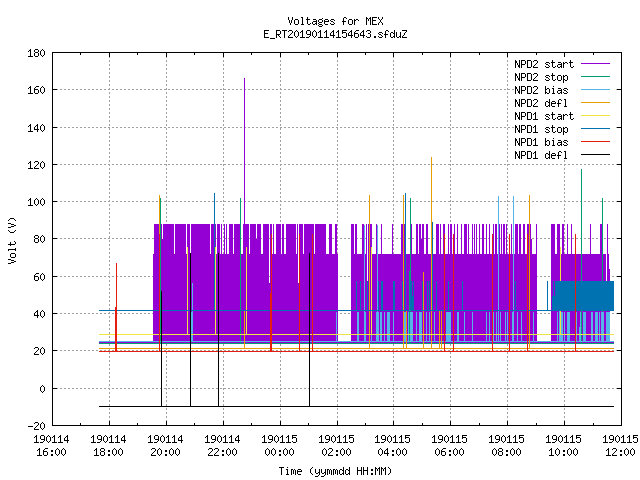Click the "Time (yymmdd HH:MM)" x-axis label
Screen dimensions: 640x480
(335, 471)
